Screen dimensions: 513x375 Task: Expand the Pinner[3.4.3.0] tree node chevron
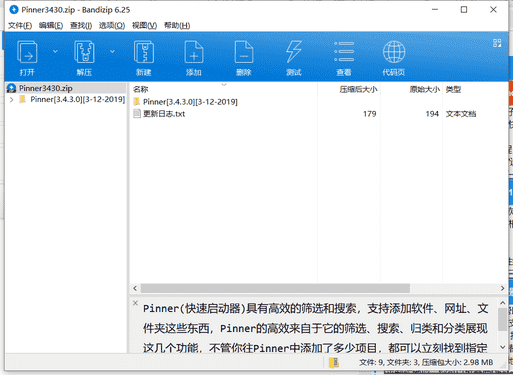tap(12, 99)
